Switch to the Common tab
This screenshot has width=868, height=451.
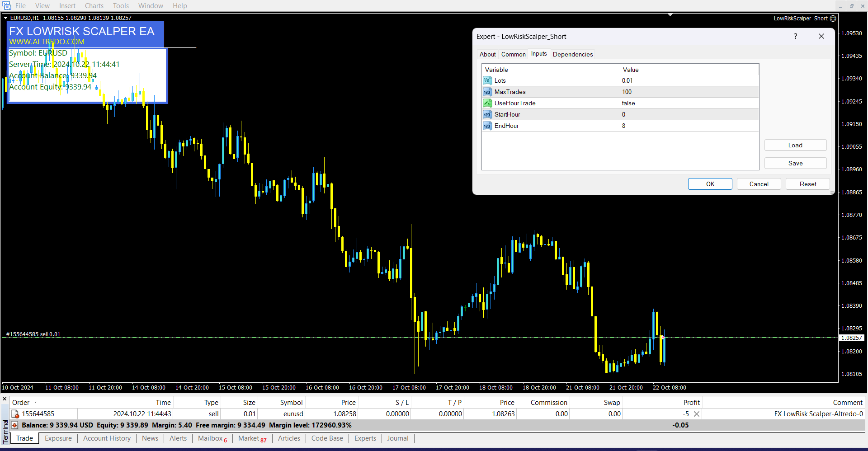click(513, 54)
